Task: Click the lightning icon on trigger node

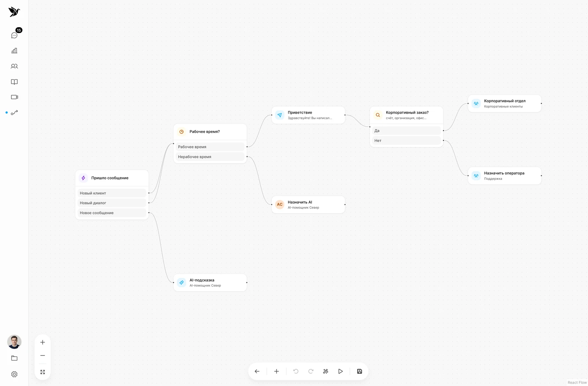Action: coord(83,178)
